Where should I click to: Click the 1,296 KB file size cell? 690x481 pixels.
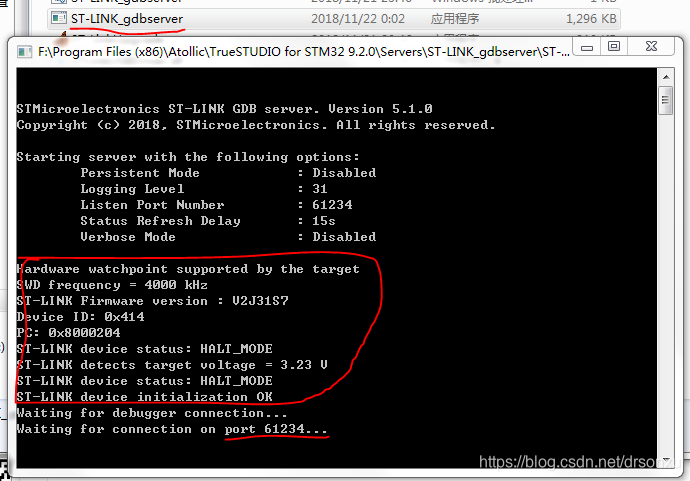(x=591, y=19)
